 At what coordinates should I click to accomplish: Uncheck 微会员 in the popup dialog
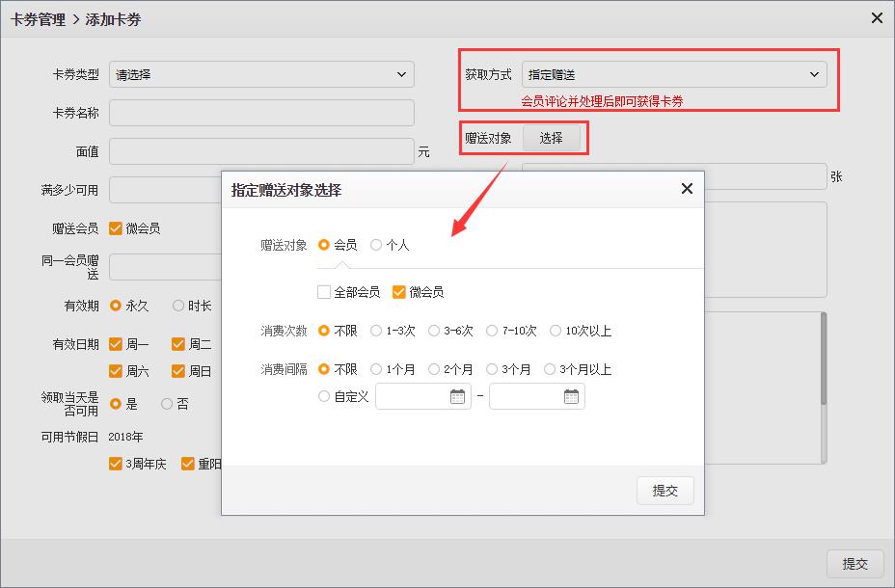click(399, 292)
